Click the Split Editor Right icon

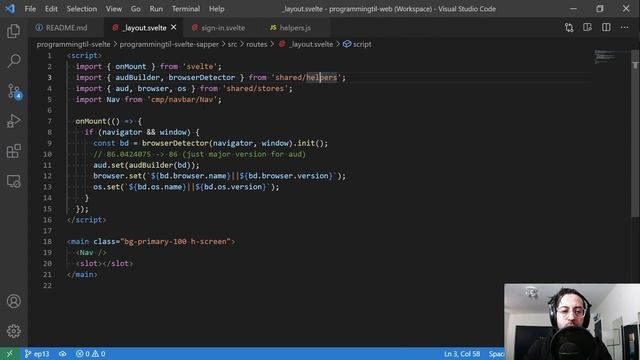coord(606,27)
